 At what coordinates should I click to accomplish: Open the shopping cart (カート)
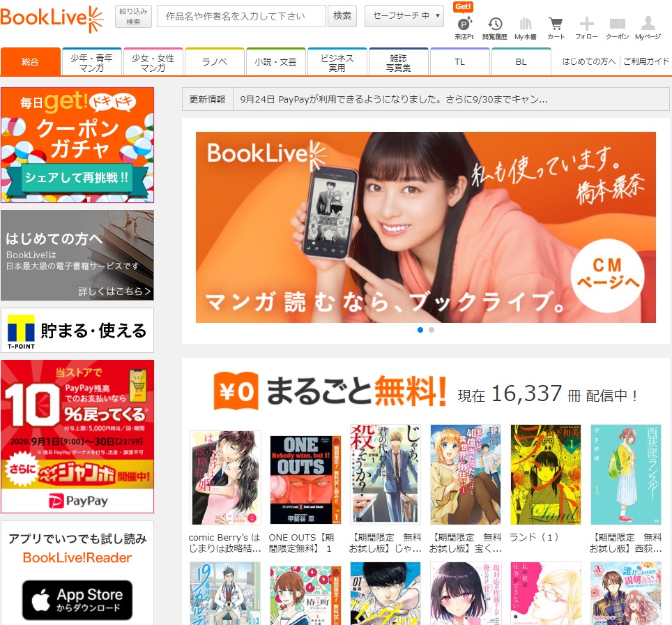pyautogui.click(x=556, y=22)
